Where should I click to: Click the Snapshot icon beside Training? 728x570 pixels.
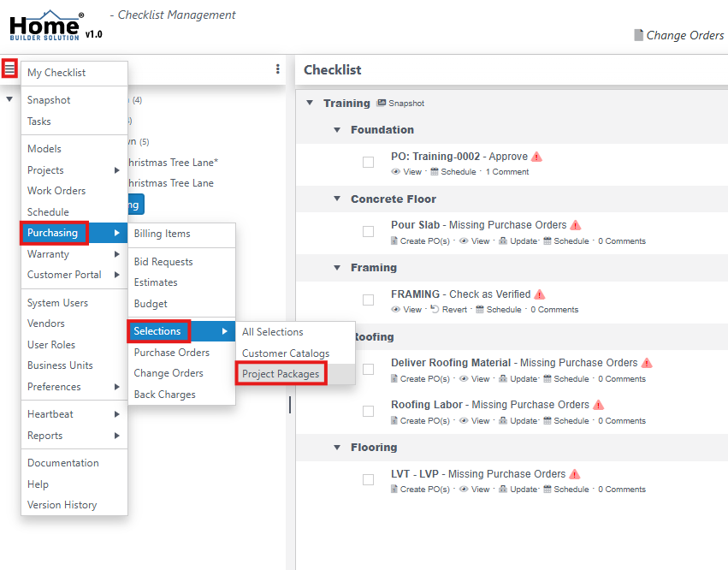tap(382, 103)
